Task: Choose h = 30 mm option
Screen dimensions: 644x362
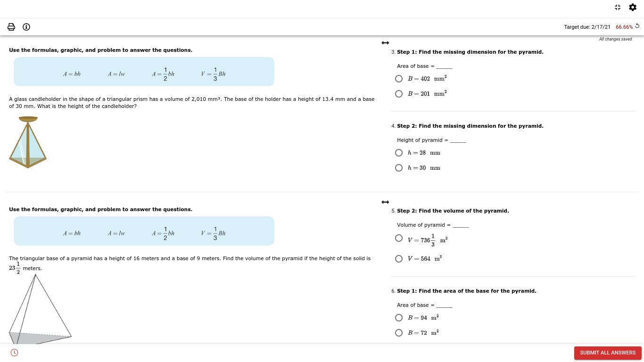Action: (399, 168)
